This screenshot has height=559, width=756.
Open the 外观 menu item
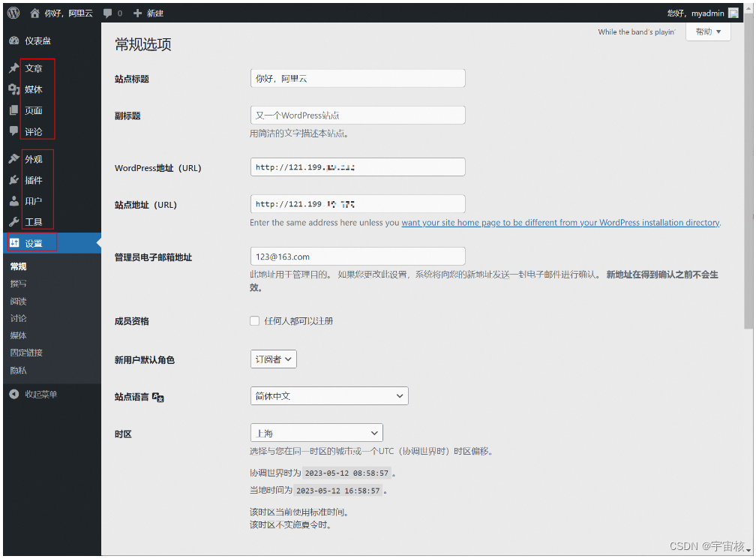coord(34,159)
